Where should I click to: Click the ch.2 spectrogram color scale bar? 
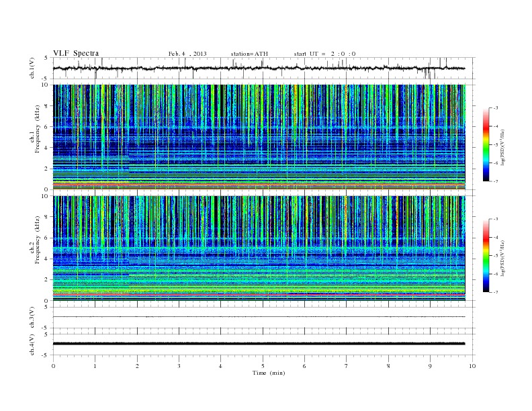pos(486,255)
